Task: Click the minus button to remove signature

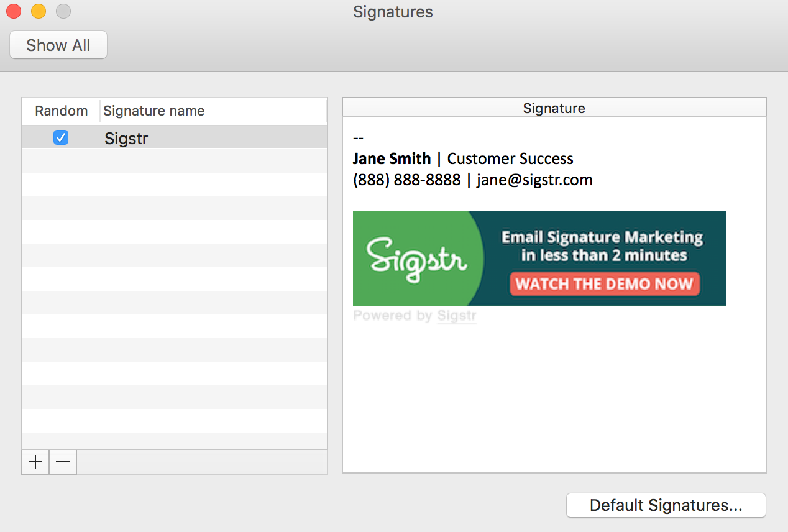Action: pyautogui.click(x=63, y=462)
